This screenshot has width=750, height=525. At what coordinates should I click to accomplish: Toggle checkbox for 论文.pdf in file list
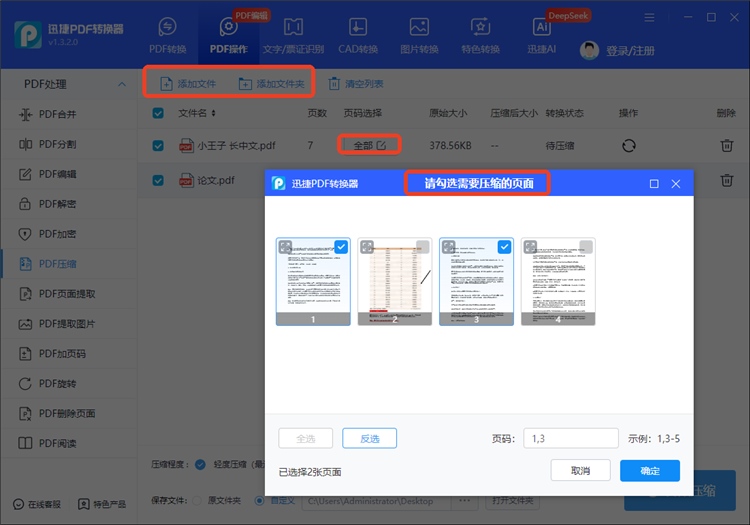(x=158, y=181)
